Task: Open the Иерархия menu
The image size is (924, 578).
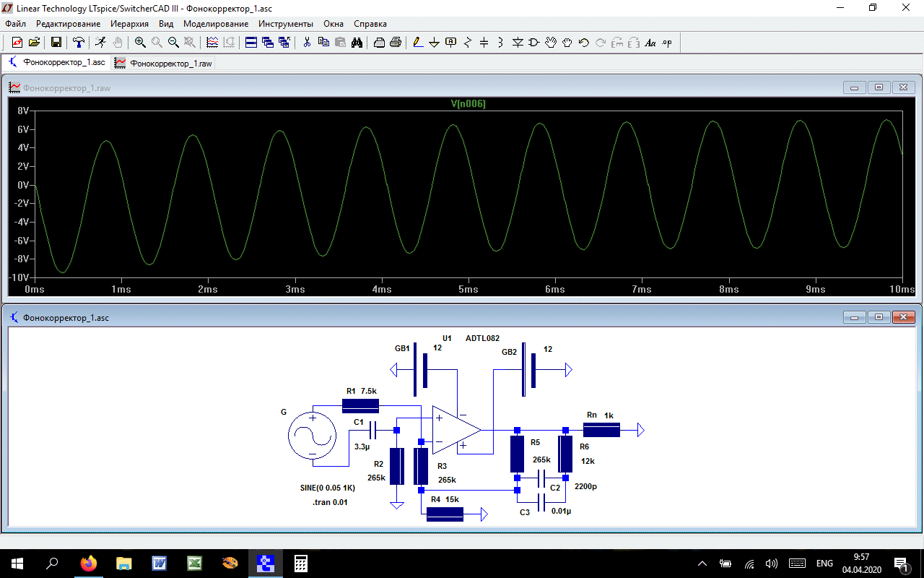Action: click(x=129, y=24)
